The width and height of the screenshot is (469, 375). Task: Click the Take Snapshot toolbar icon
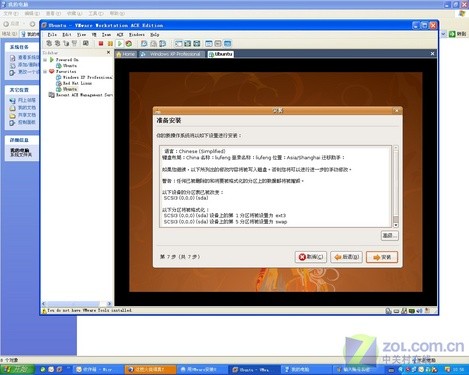point(144,44)
